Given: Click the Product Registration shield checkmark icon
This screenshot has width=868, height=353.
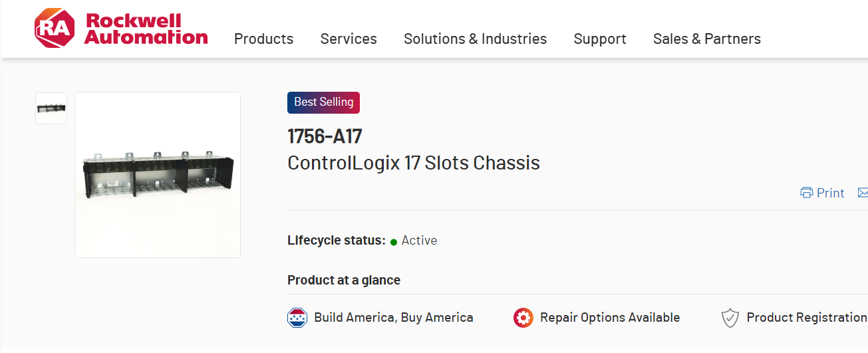Looking at the screenshot, I should 730,318.
